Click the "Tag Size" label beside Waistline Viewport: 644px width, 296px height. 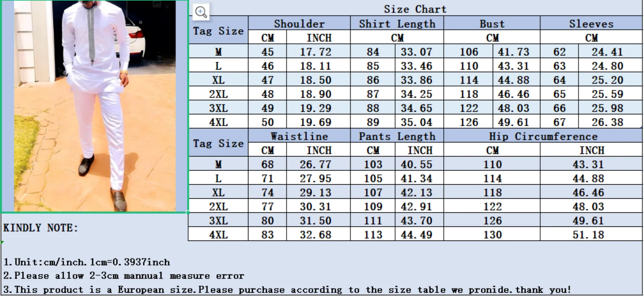218,143
